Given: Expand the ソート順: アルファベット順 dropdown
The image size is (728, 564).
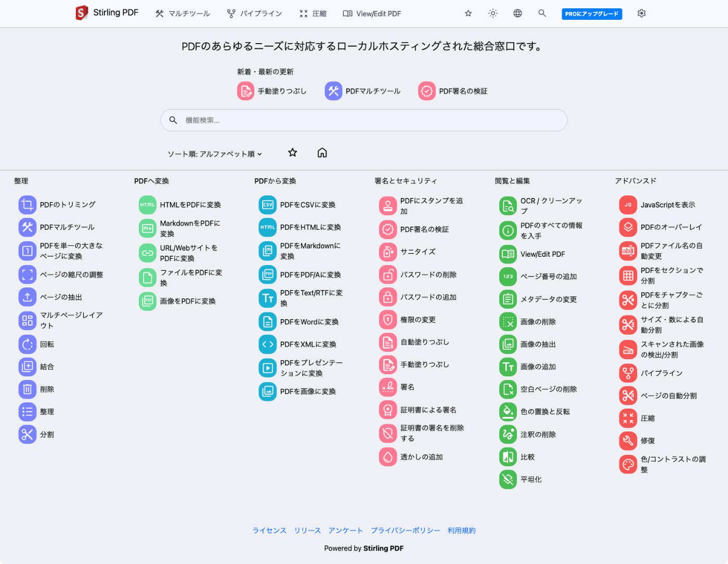Looking at the screenshot, I should 215,154.
